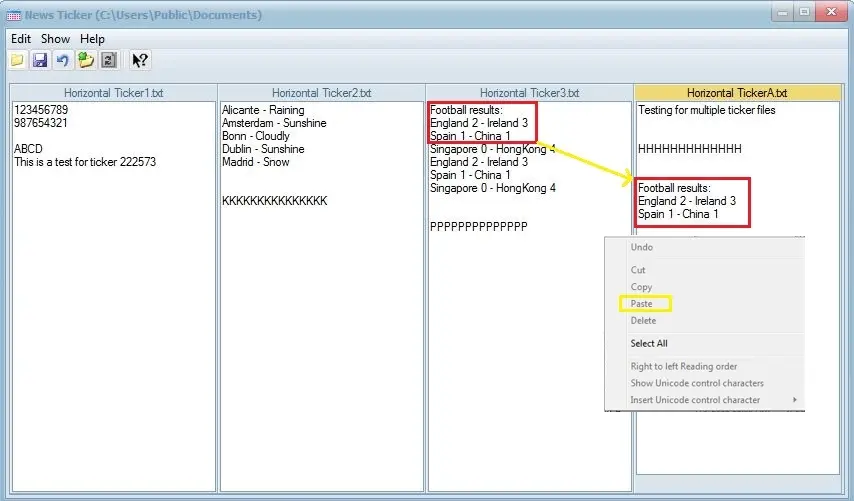Open the Help menu
854x501 pixels.
(92, 39)
